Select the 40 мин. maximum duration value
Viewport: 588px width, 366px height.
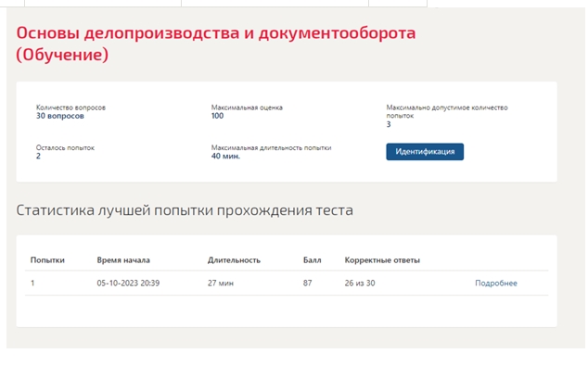(x=225, y=157)
